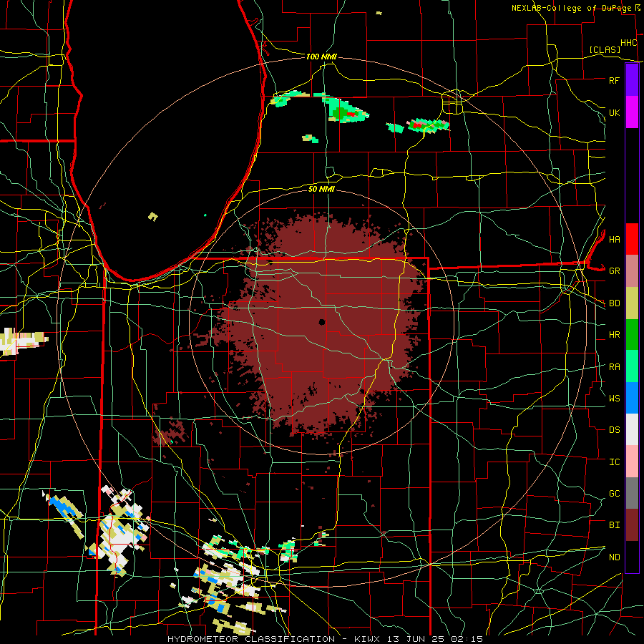Click the black radar site dot
644x644 pixels.
(x=322, y=322)
